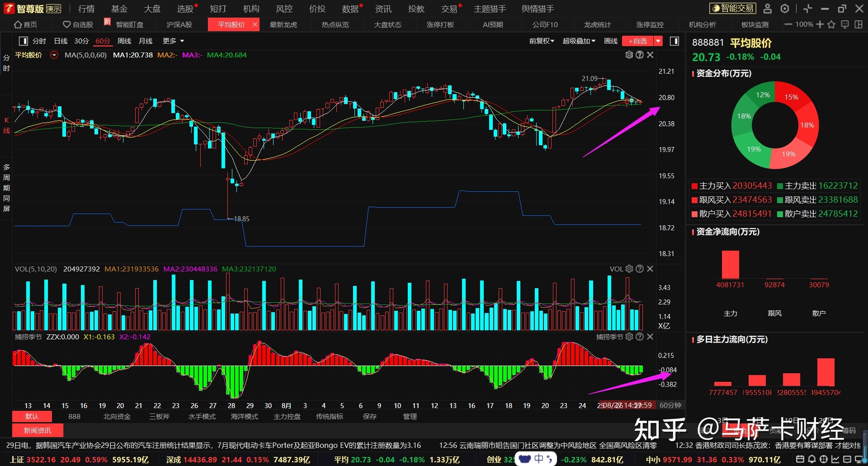Switch chart period to 日线
This screenshot has height=466, width=868.
pos(61,41)
